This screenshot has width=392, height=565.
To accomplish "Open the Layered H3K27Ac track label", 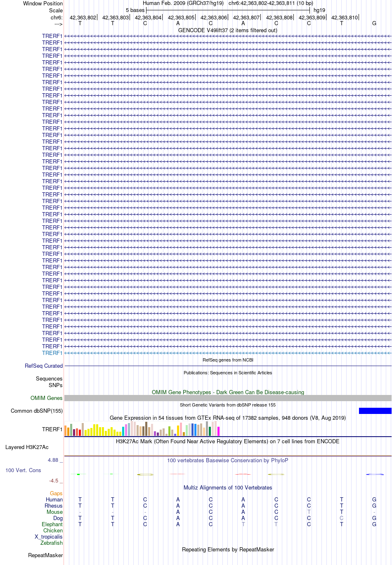I will pyautogui.click(x=27, y=447).
